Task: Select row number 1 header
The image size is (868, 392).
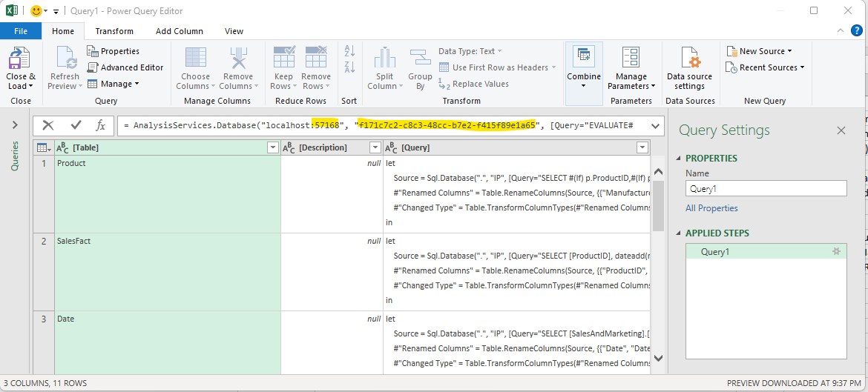Action: [x=44, y=194]
